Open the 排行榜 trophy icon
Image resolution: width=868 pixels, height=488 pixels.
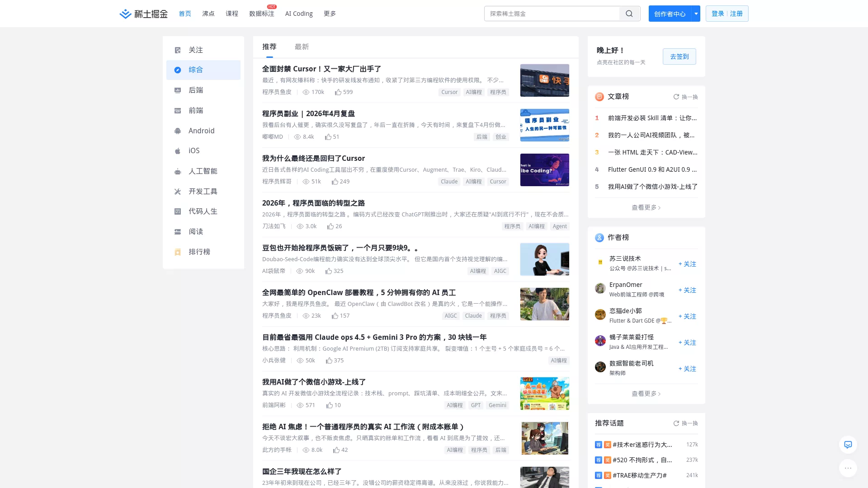[x=178, y=252]
